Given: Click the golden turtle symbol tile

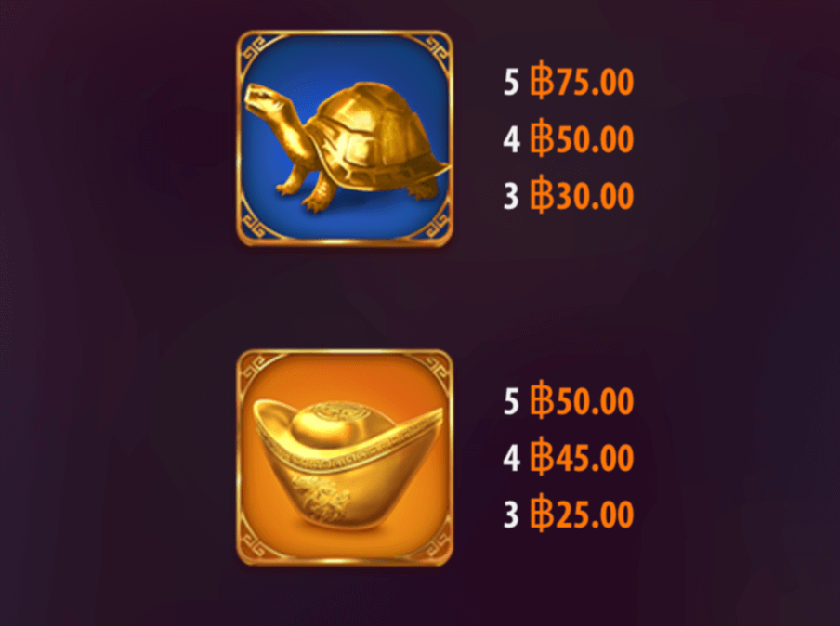Looking at the screenshot, I should (x=345, y=138).
